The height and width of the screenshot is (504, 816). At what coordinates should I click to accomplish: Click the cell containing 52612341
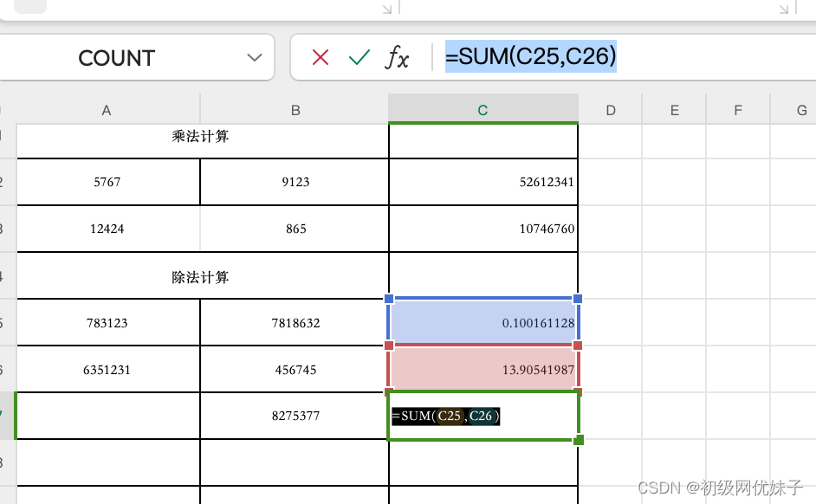click(x=483, y=181)
